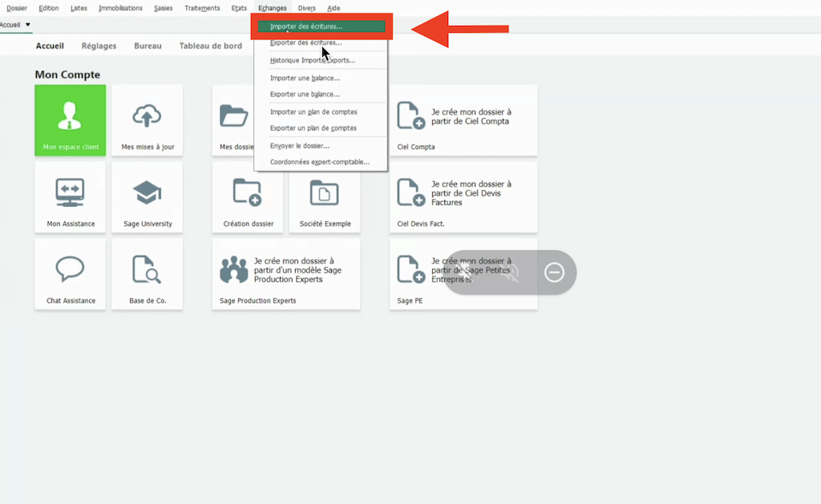
Task: Open the Immobilisations menu
Action: [x=120, y=8]
